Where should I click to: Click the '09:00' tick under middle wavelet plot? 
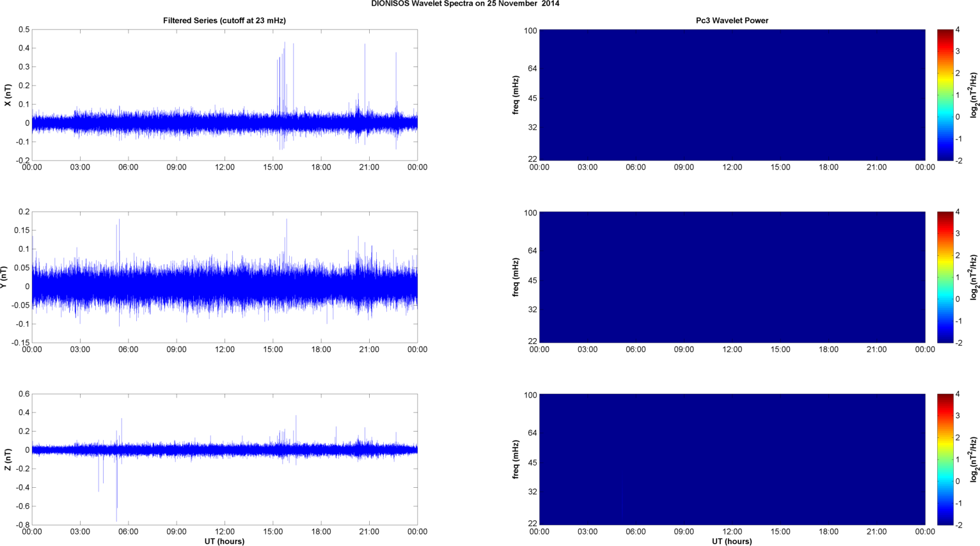[684, 350]
